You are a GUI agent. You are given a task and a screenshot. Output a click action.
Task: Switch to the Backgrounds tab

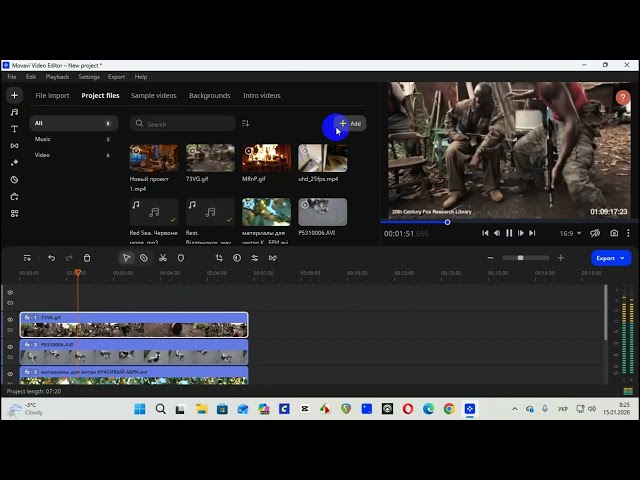coord(210,96)
